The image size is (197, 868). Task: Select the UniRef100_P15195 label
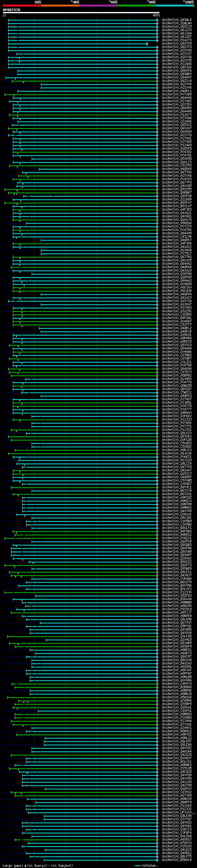[x=177, y=768]
